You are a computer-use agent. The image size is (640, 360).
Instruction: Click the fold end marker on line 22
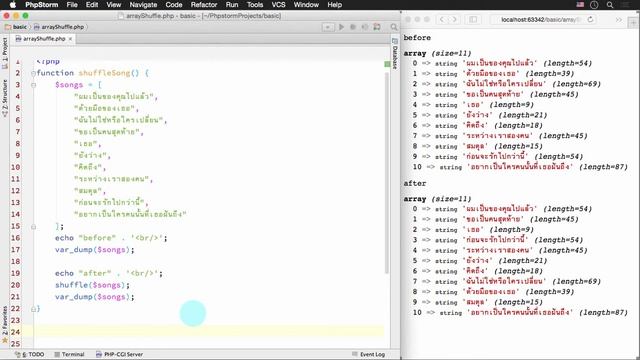(x=33, y=309)
